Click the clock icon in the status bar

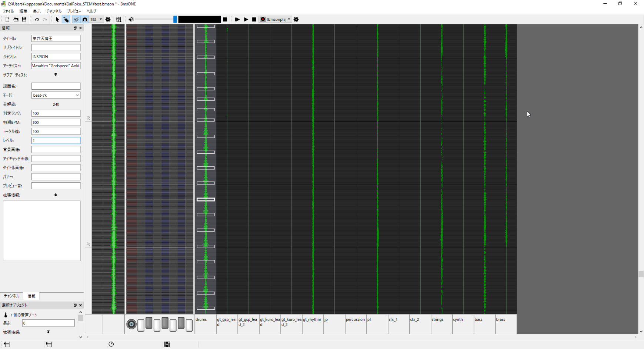tap(111, 344)
